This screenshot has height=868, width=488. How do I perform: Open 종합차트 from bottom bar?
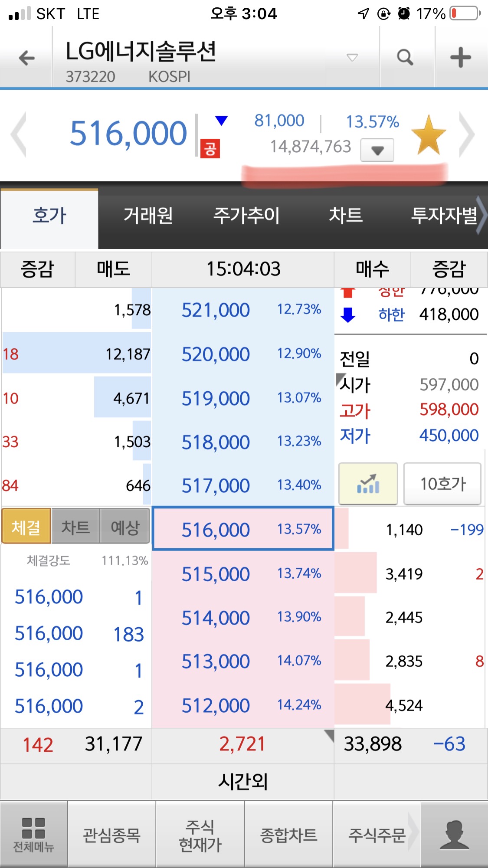(x=288, y=835)
